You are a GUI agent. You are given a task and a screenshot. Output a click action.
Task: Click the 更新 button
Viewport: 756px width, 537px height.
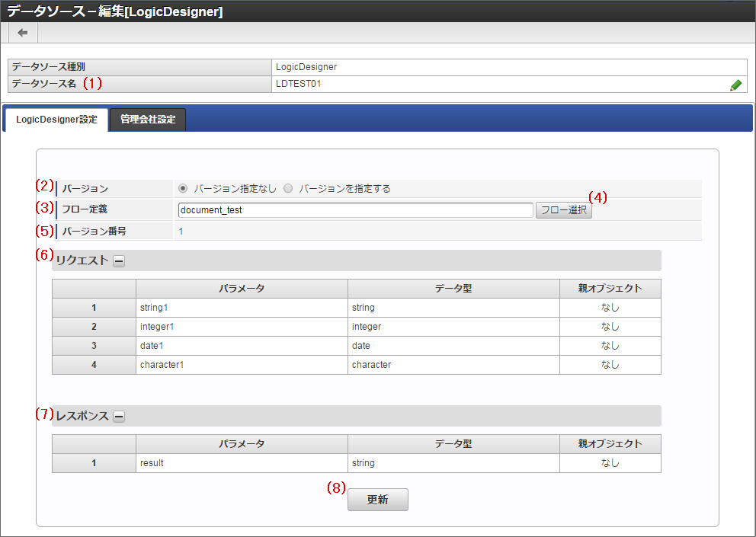tap(377, 500)
